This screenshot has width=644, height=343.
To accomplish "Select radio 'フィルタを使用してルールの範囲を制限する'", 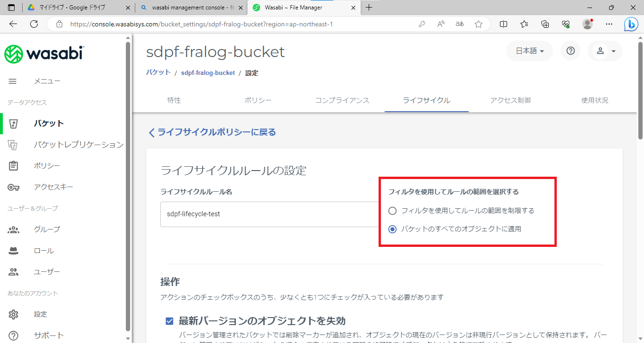I will [392, 211].
